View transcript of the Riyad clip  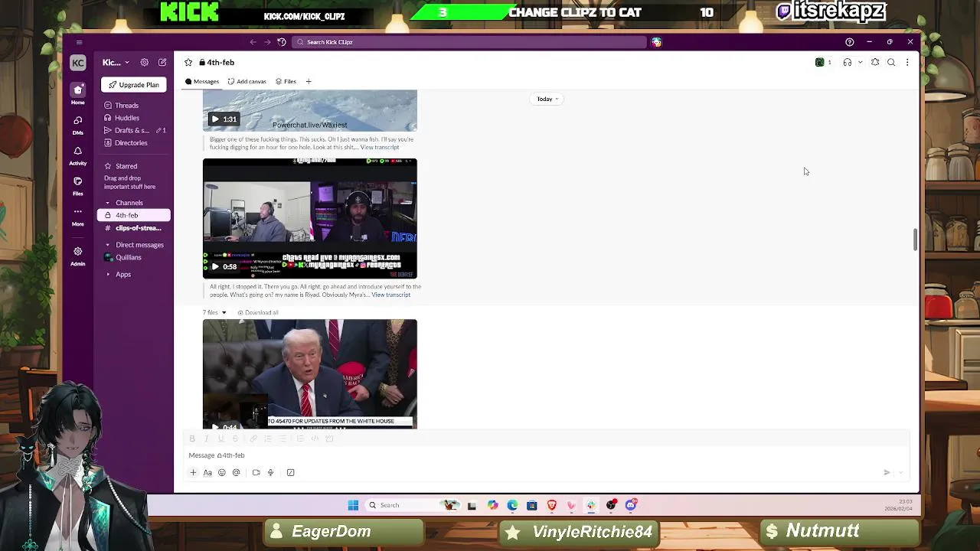[x=391, y=295]
